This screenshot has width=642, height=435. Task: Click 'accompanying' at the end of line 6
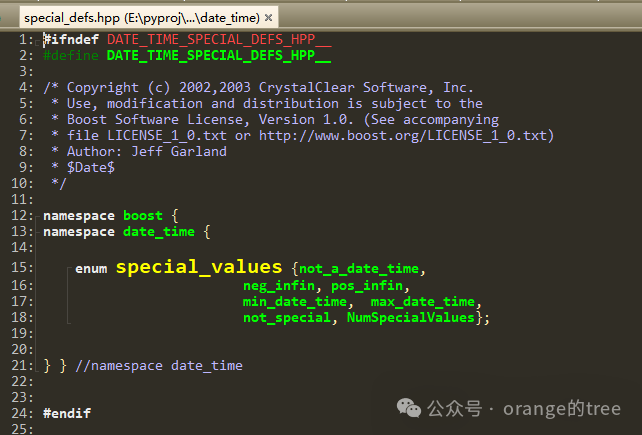click(451, 120)
